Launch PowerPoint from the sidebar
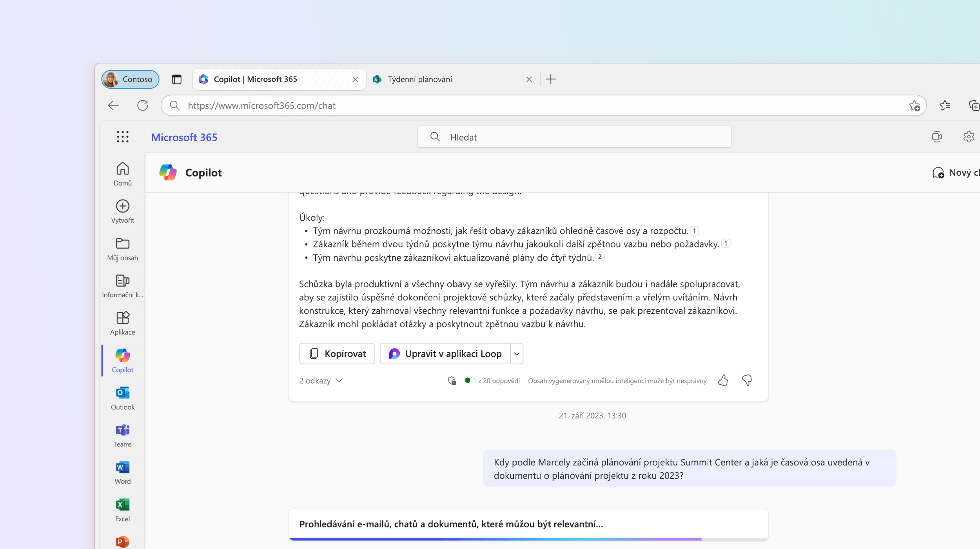 (122, 542)
